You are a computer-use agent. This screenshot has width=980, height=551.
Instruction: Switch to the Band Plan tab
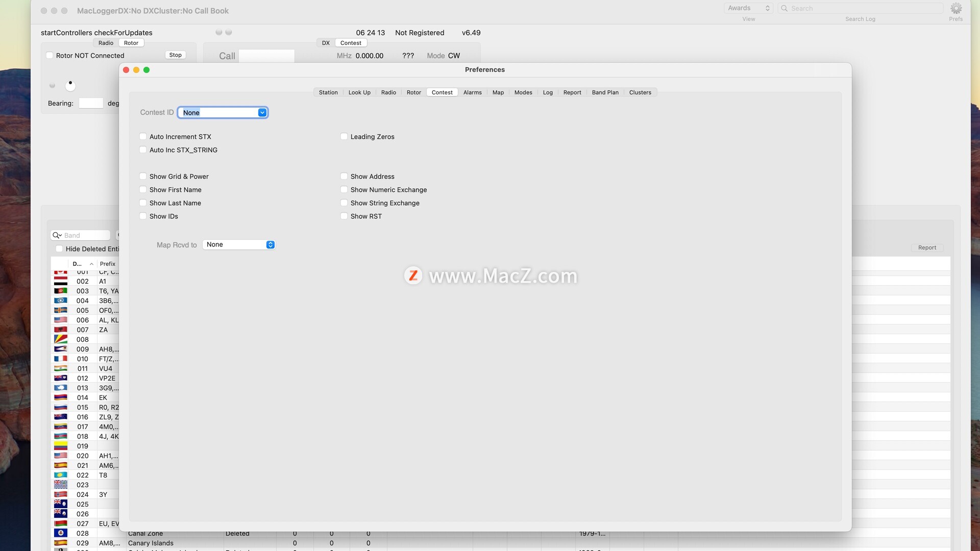click(x=605, y=92)
